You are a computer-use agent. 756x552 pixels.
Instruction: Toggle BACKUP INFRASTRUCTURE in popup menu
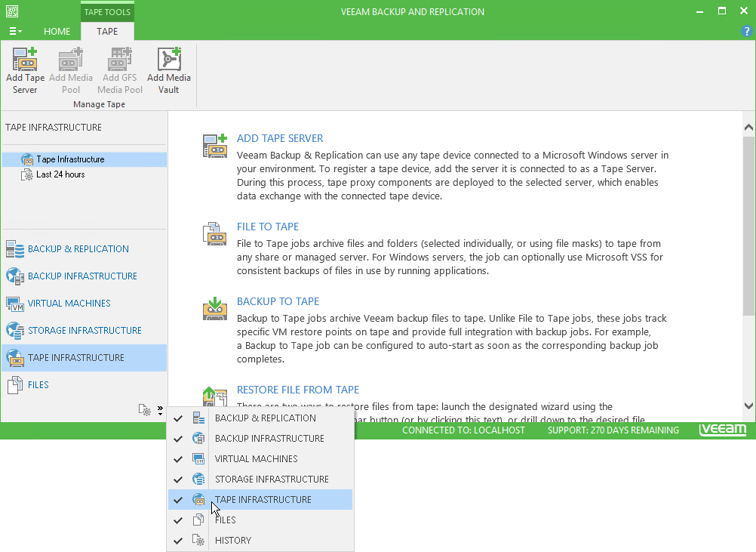click(260, 439)
